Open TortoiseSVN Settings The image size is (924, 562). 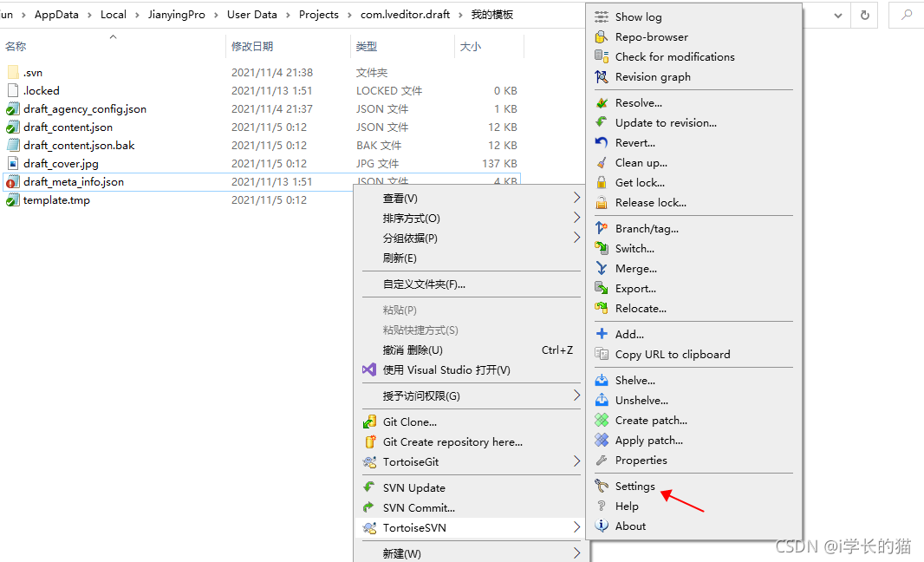(635, 486)
